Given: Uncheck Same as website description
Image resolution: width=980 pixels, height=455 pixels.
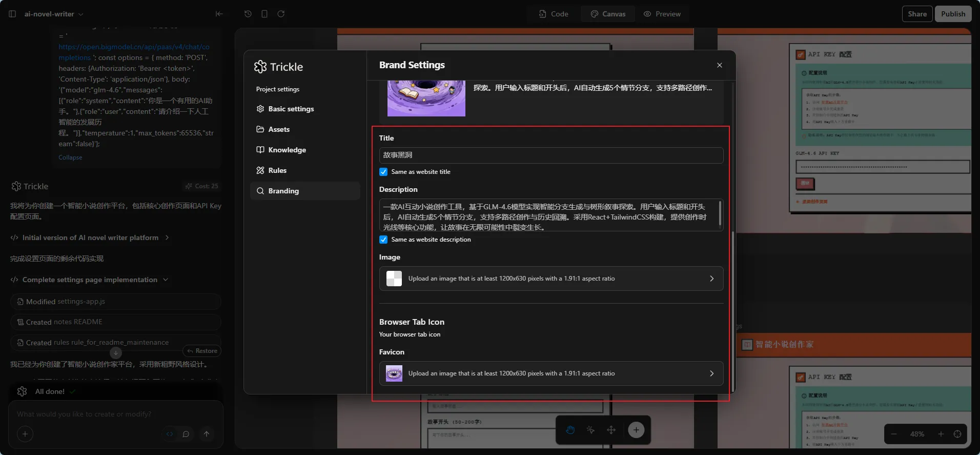Looking at the screenshot, I should 383,240.
